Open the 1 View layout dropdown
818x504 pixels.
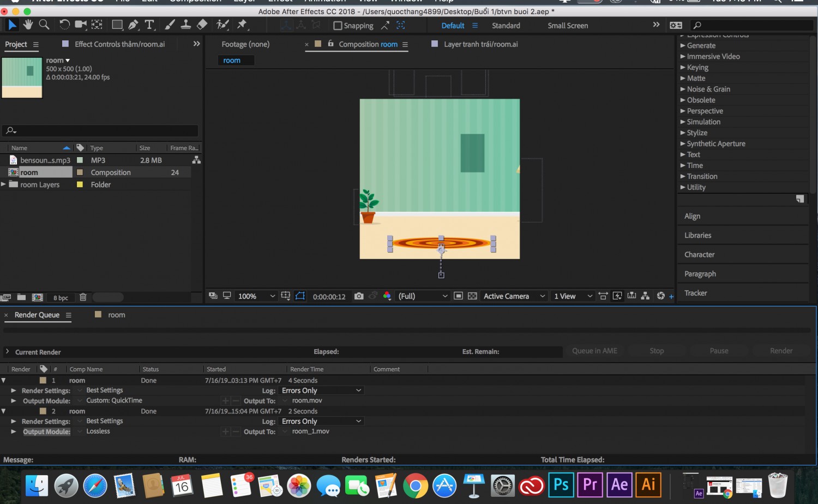573,296
